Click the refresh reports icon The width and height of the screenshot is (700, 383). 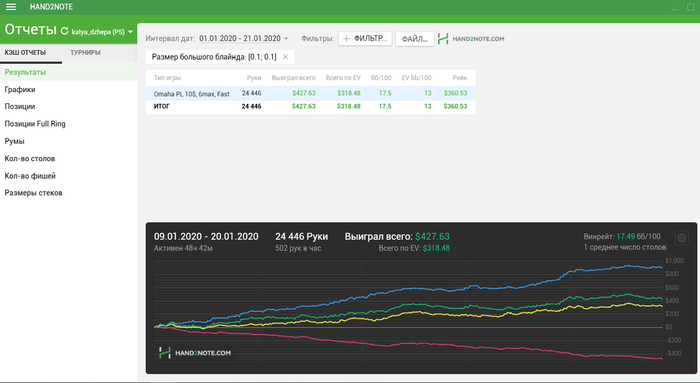65,31
